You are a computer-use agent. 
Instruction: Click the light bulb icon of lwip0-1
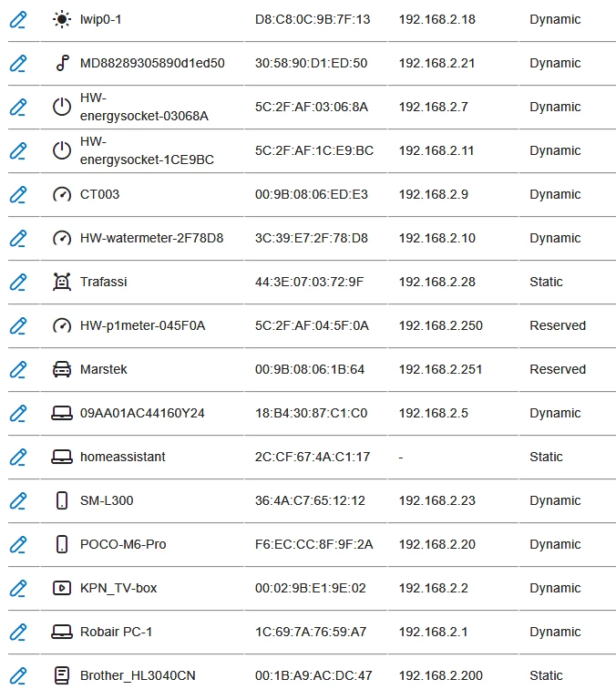(x=61, y=19)
